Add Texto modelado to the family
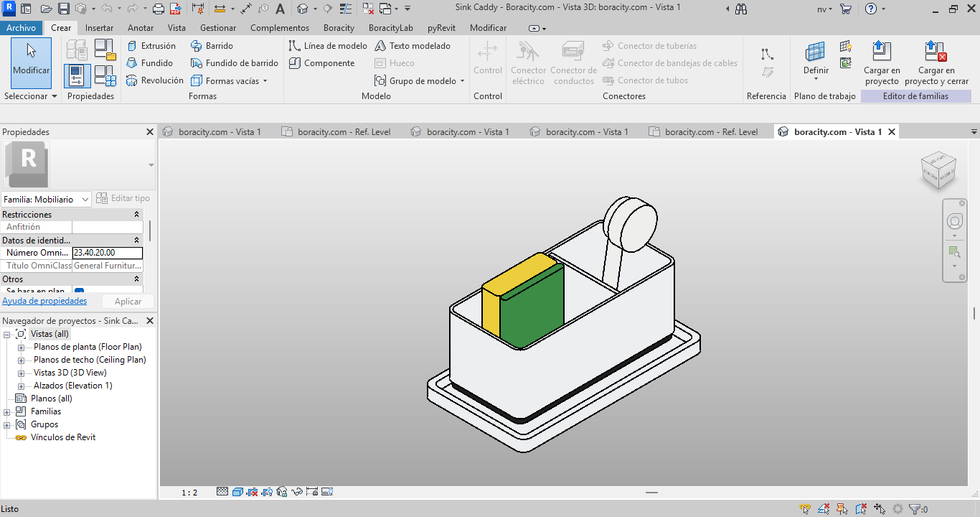 413,46
